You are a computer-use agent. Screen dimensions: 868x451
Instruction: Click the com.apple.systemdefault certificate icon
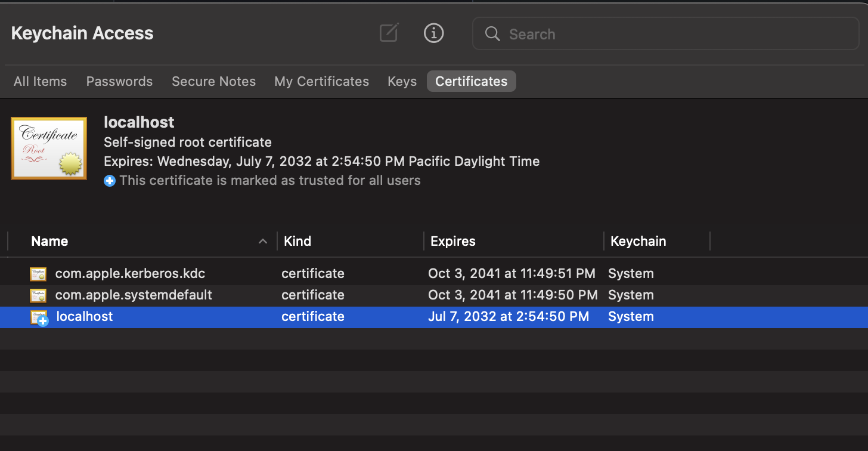pos(38,295)
